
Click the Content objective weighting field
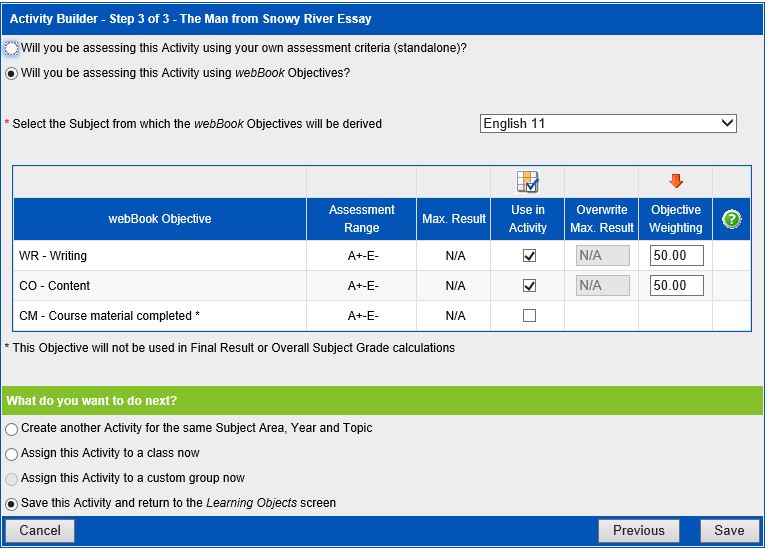click(x=676, y=286)
